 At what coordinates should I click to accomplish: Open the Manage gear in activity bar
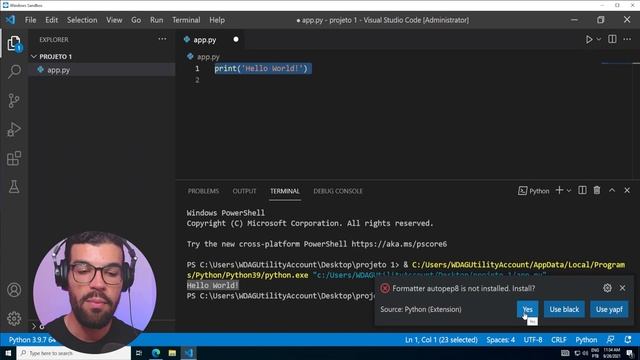click(x=14, y=318)
